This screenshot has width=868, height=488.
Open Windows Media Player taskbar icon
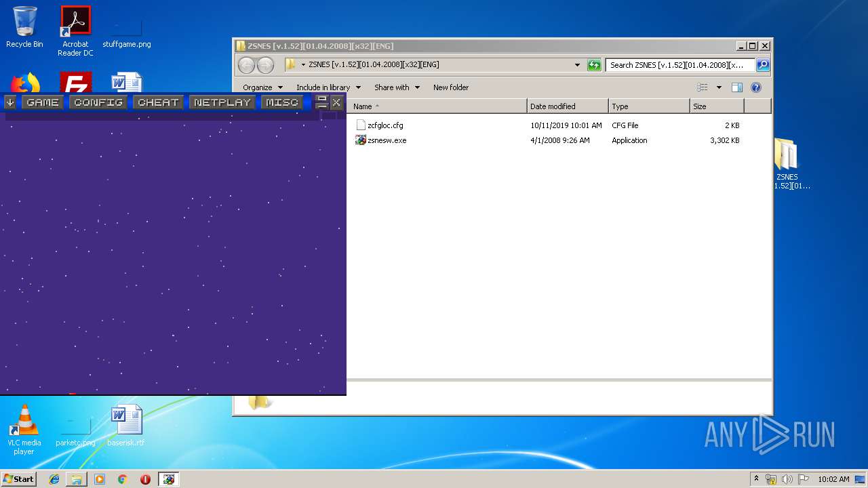[x=100, y=479]
